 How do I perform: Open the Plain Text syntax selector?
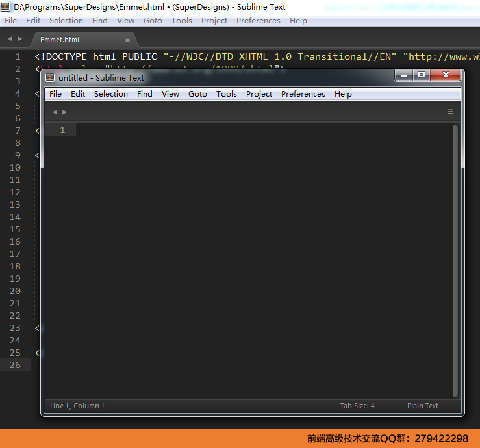[x=422, y=406]
